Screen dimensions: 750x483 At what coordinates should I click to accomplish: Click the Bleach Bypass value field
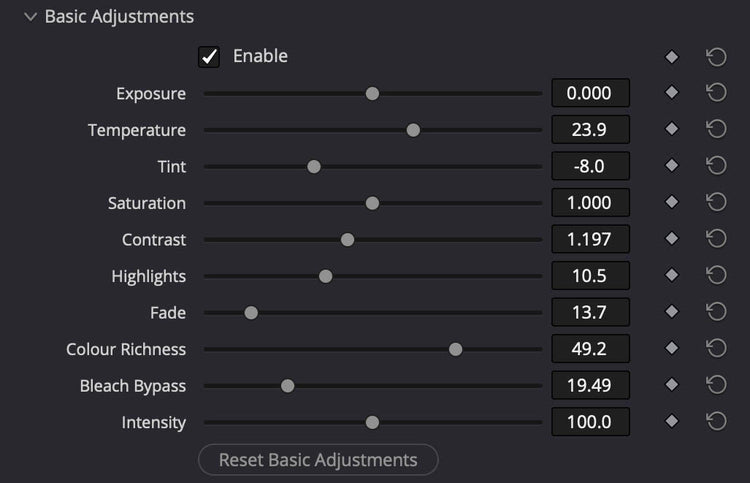coord(590,385)
